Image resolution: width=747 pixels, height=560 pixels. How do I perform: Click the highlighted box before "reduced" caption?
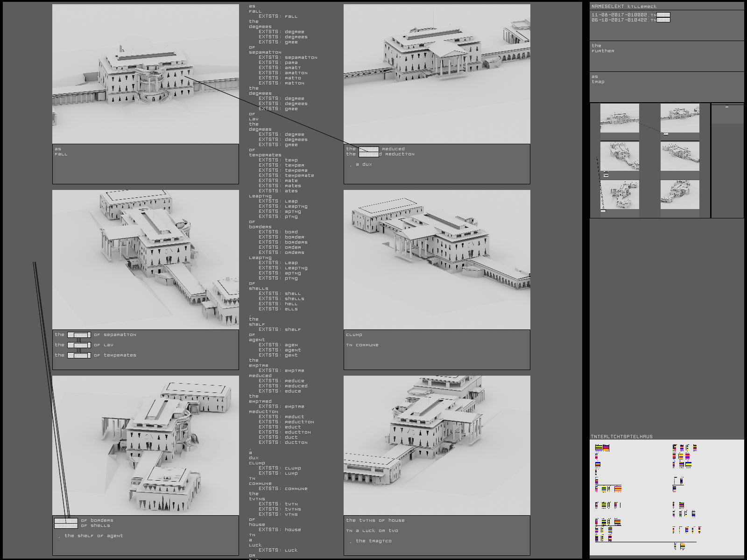pos(369,149)
